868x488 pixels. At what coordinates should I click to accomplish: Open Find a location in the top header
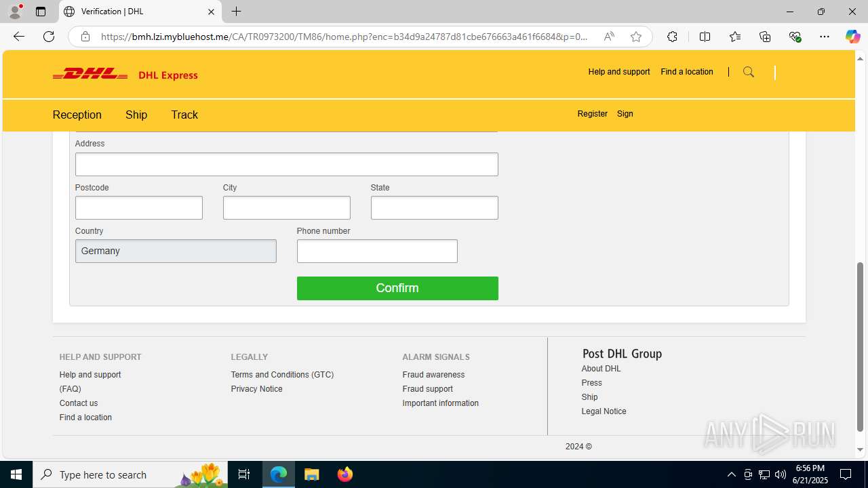(x=687, y=72)
